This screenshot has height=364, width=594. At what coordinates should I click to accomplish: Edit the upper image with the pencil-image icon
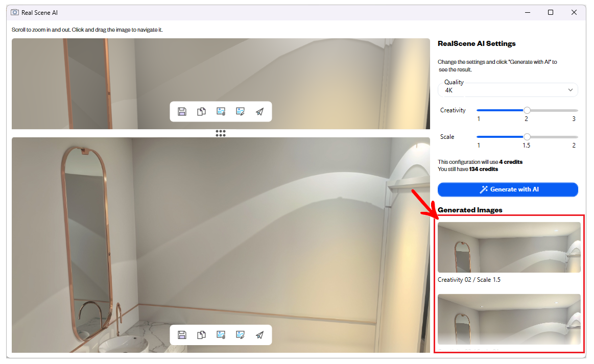[x=240, y=111]
